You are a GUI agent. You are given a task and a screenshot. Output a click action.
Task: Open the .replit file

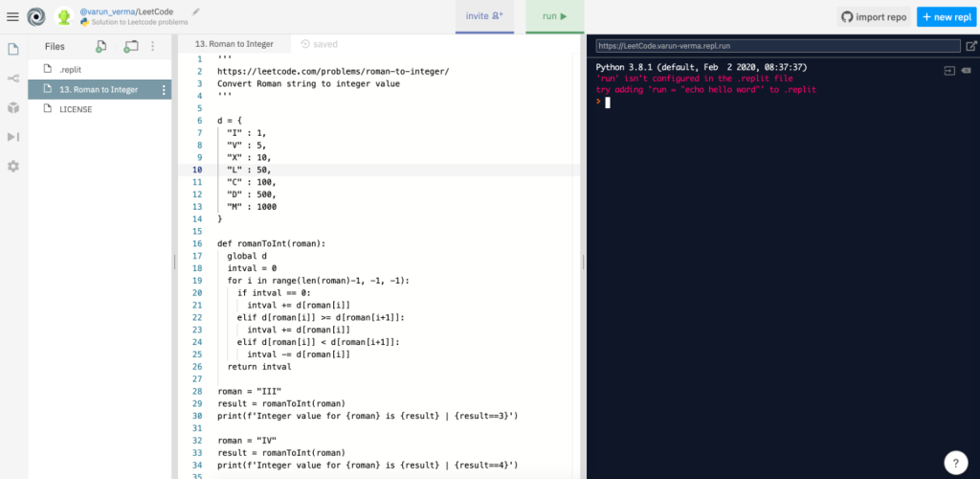(71, 69)
